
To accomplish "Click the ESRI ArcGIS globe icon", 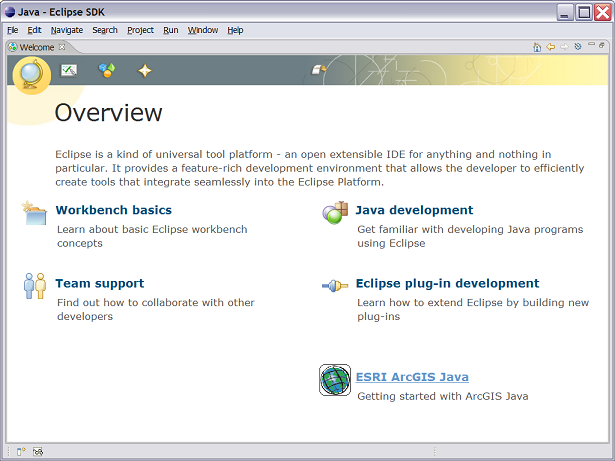I will tap(335, 380).
